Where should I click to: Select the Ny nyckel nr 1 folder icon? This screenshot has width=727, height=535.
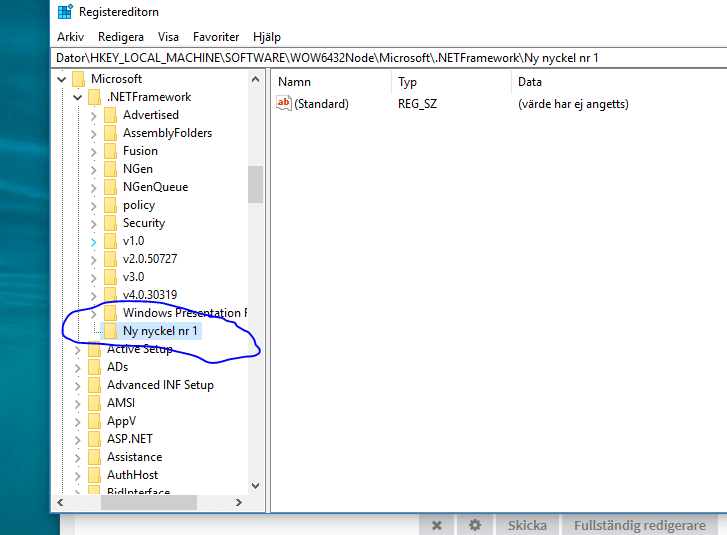(x=110, y=331)
